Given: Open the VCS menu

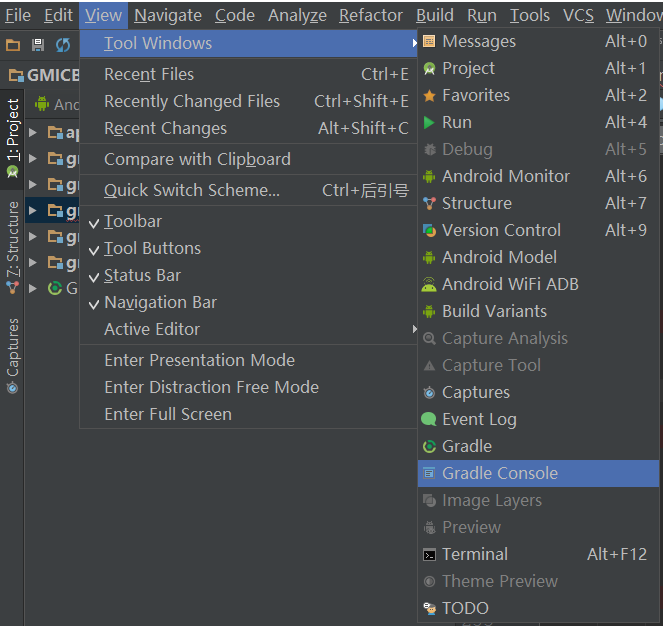Looking at the screenshot, I should point(578,16).
